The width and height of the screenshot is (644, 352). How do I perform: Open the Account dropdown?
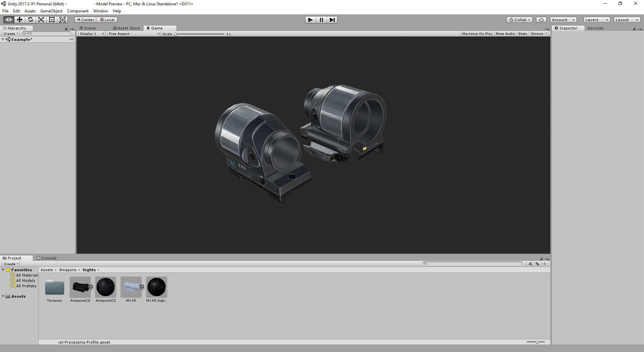[x=563, y=20]
